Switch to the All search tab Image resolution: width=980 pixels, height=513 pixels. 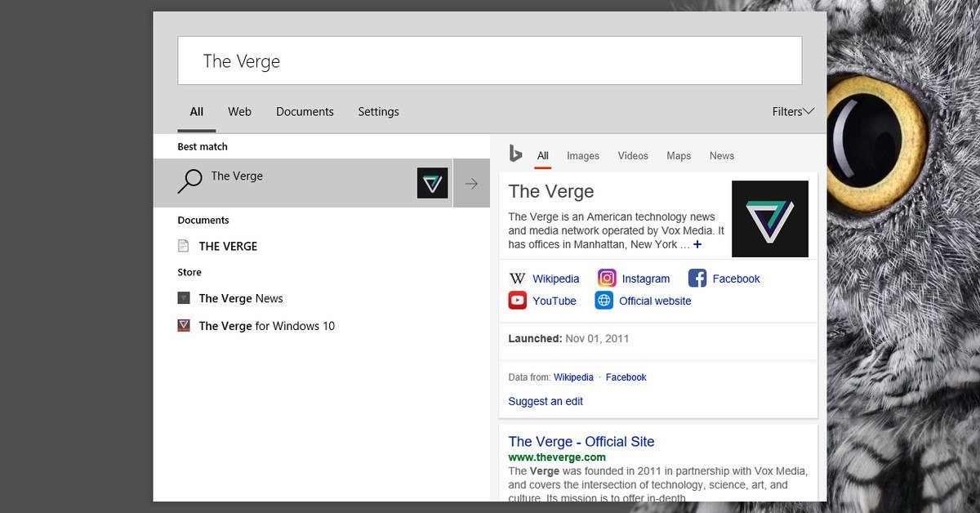(x=197, y=111)
